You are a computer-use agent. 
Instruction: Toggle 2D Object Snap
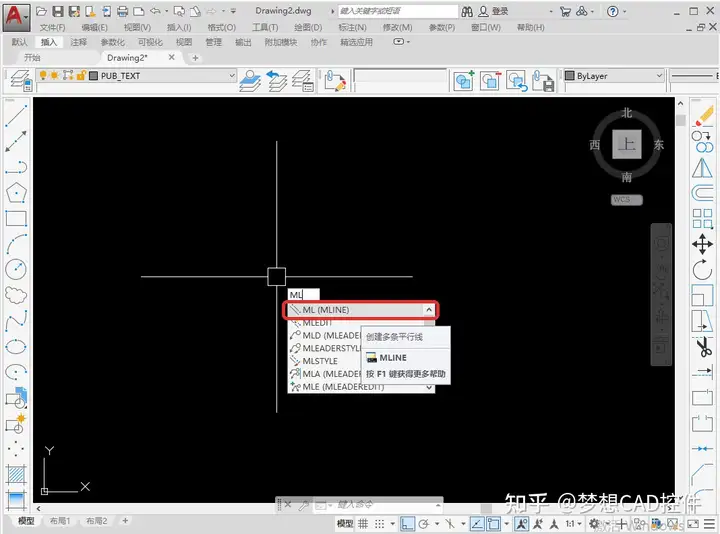click(x=494, y=523)
